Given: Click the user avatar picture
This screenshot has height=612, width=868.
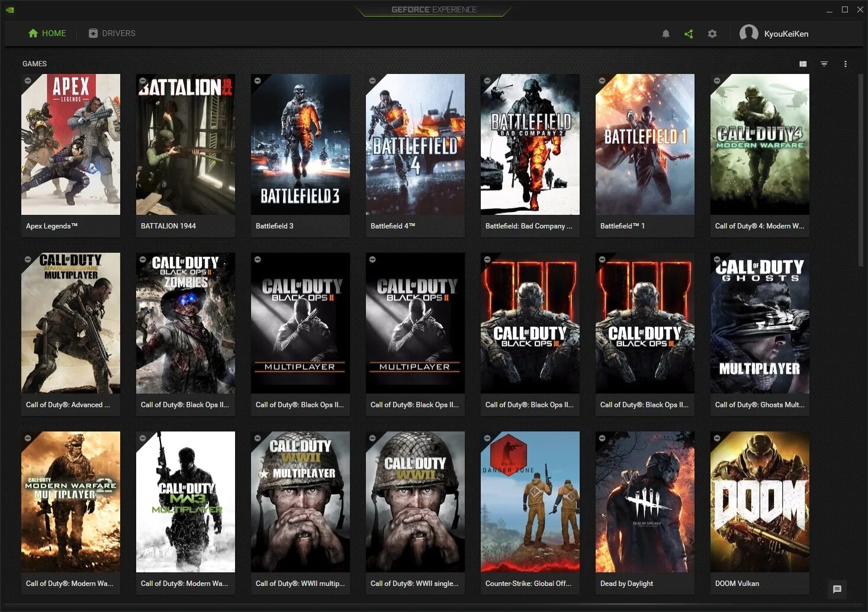Looking at the screenshot, I should pyautogui.click(x=748, y=33).
